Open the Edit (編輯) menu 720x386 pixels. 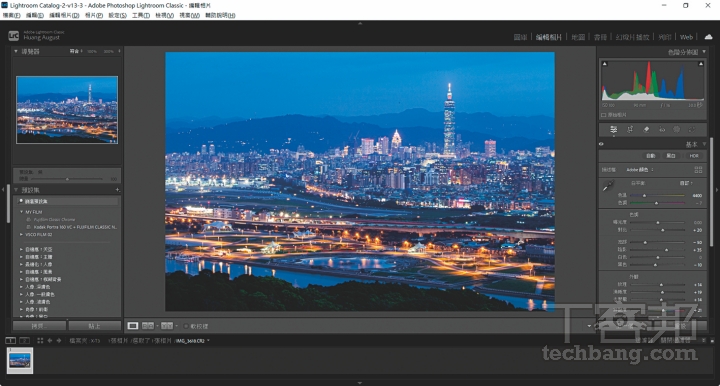pyautogui.click(x=35, y=15)
